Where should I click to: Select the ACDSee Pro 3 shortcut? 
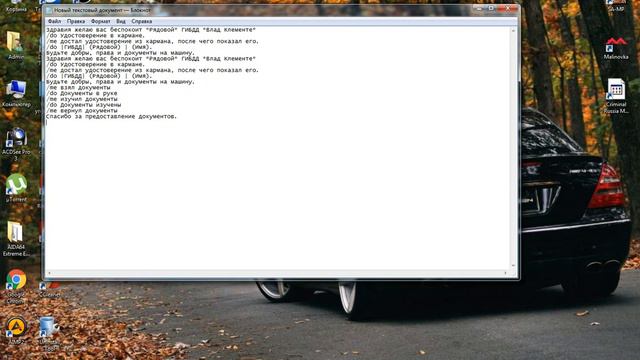pyautogui.click(x=16, y=144)
